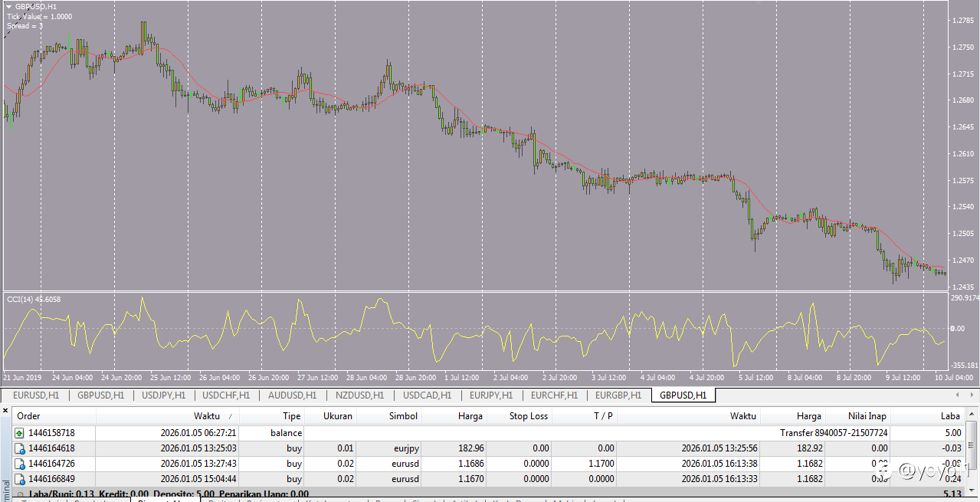This screenshot has width=980, height=502.
Task: Select order number 1446166849
Action: click(x=51, y=479)
